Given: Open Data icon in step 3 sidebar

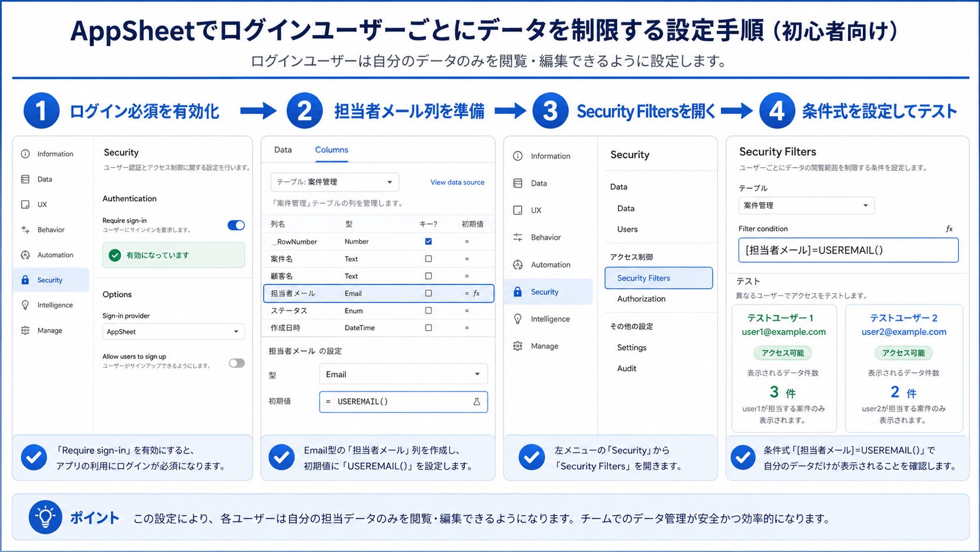Looking at the screenshot, I should [518, 183].
